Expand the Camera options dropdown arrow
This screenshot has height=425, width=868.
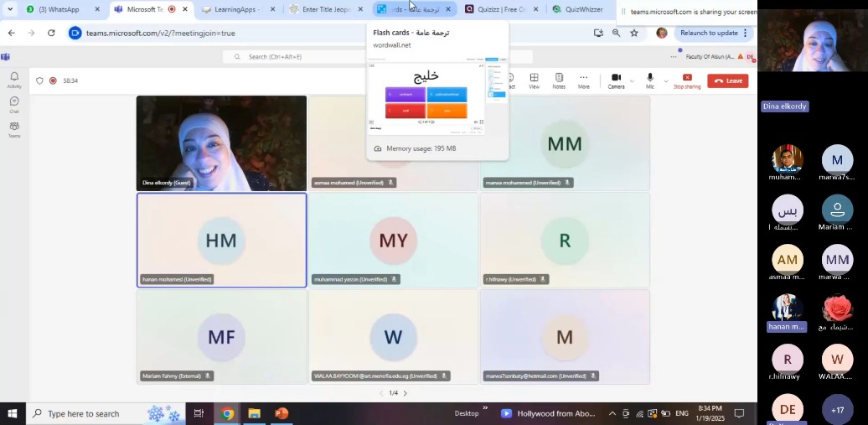click(x=632, y=81)
